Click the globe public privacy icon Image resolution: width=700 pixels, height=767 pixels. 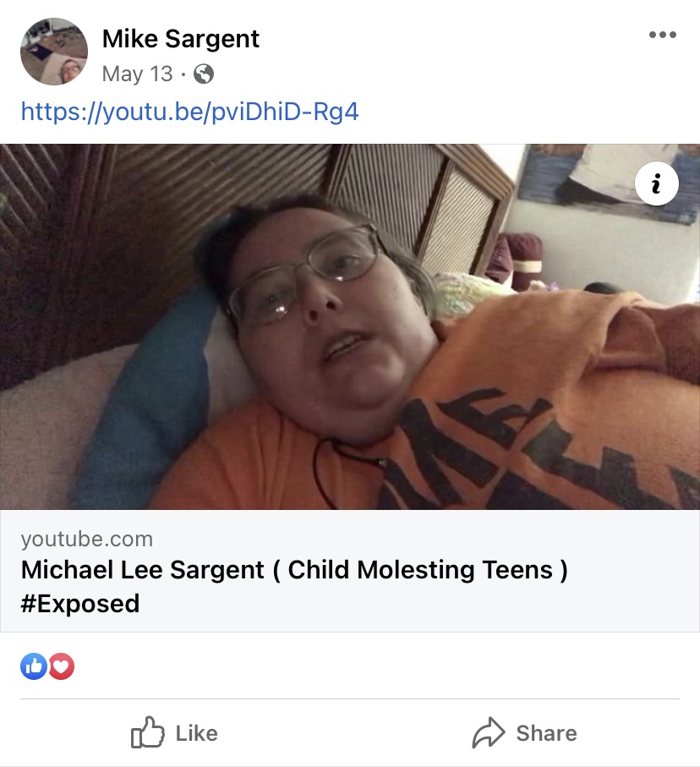point(204,74)
